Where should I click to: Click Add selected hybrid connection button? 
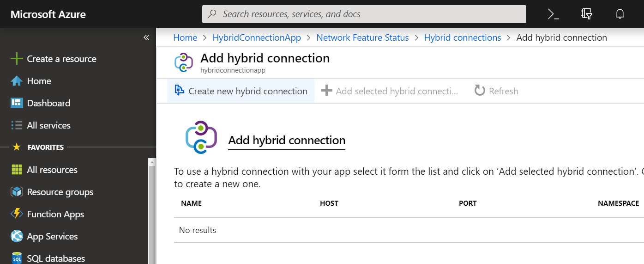click(x=390, y=91)
